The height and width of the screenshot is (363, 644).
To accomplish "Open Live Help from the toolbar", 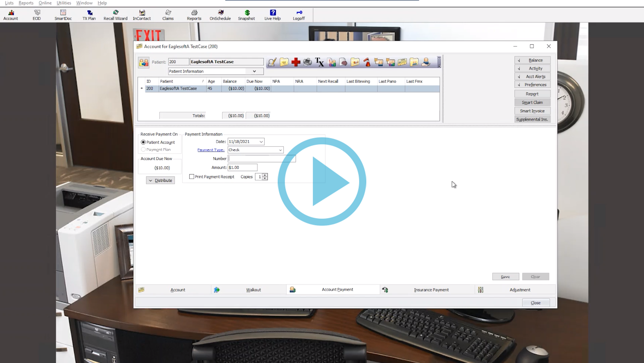I will (272, 15).
